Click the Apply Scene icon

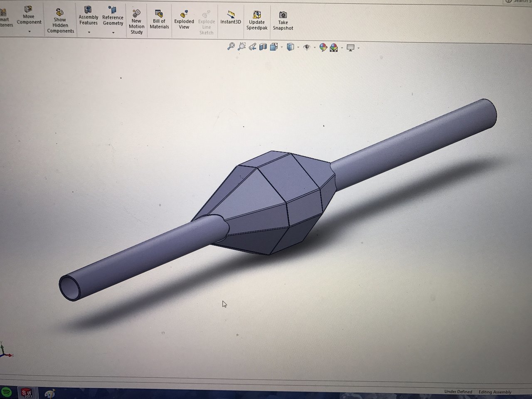point(334,48)
